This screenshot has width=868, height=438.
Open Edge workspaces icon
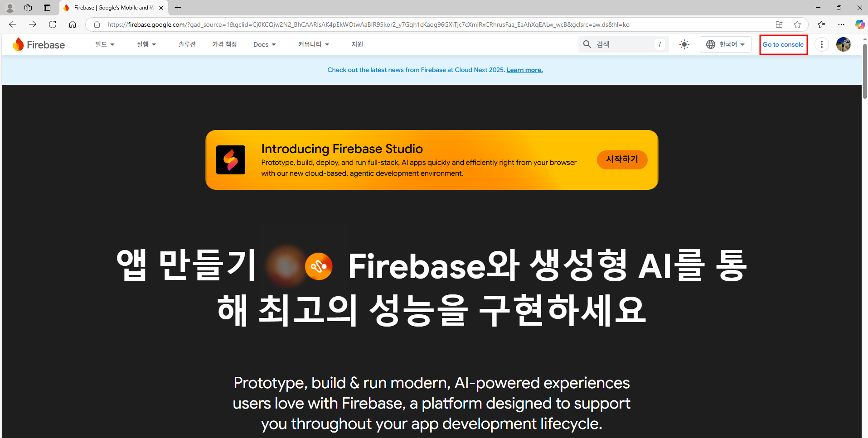coord(28,8)
